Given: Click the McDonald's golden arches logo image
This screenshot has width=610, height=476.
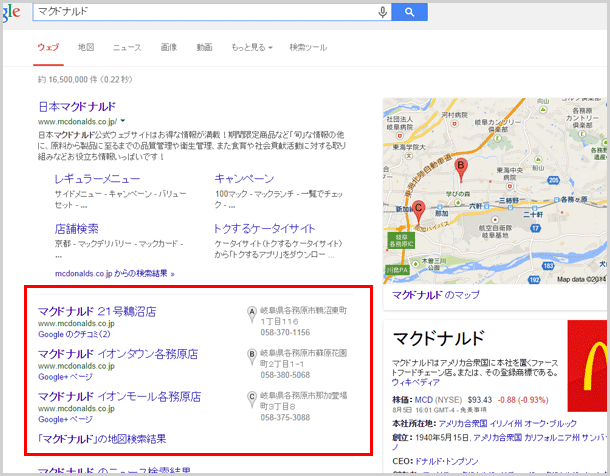Looking at the screenshot, I should 587,366.
